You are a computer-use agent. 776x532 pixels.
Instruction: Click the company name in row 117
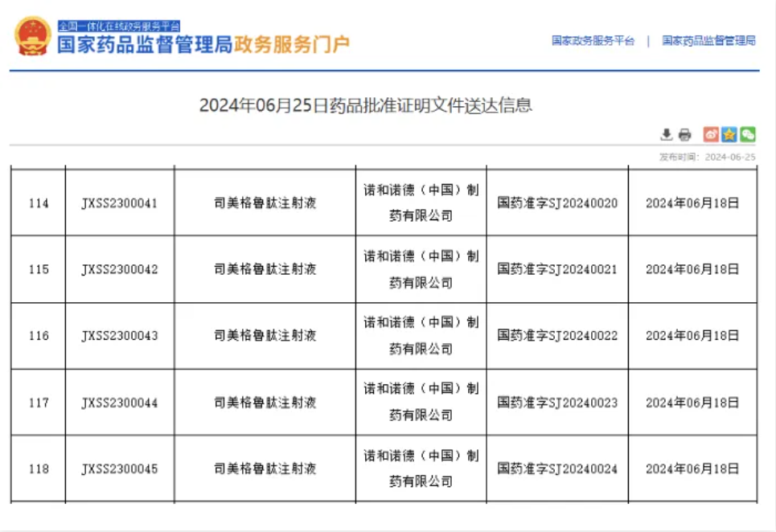tap(421, 402)
